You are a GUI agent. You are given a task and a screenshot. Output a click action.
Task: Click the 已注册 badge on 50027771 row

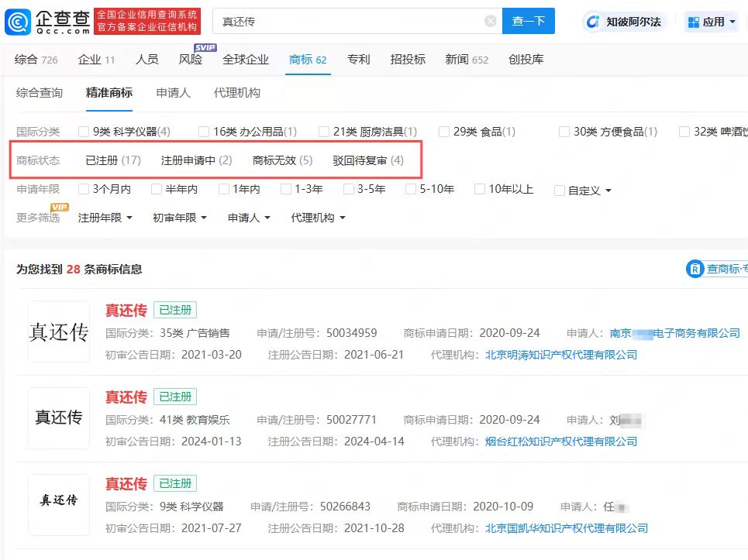coord(175,397)
